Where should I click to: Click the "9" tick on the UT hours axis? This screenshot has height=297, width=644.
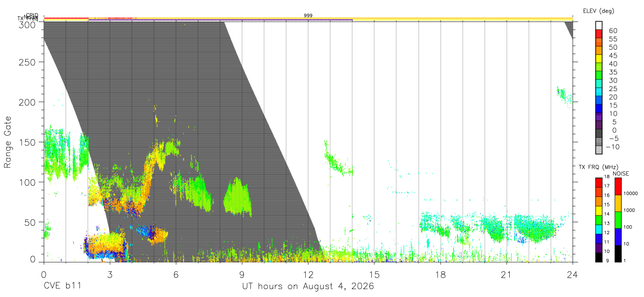pos(242,274)
